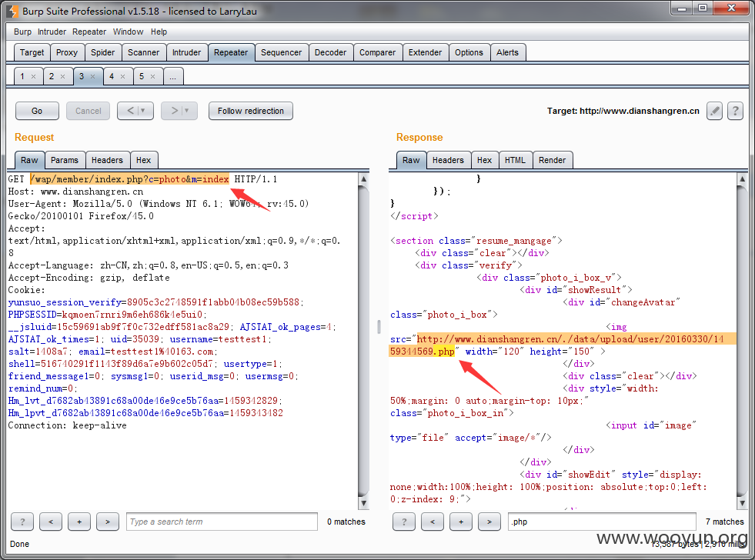Switch to the Options tab
Image resolution: width=755 pixels, height=560 pixels.
click(x=469, y=52)
